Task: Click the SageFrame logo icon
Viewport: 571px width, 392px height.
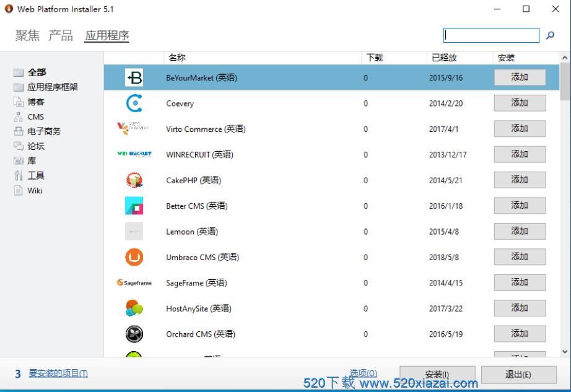Action: pos(134,282)
